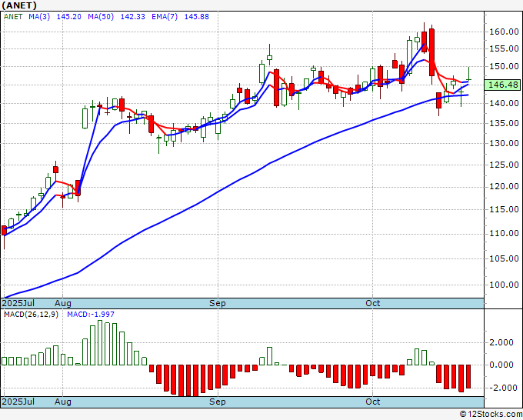The width and height of the screenshot is (523, 420).
Task: Click Sep on the MACD timeline
Action: coord(218,402)
